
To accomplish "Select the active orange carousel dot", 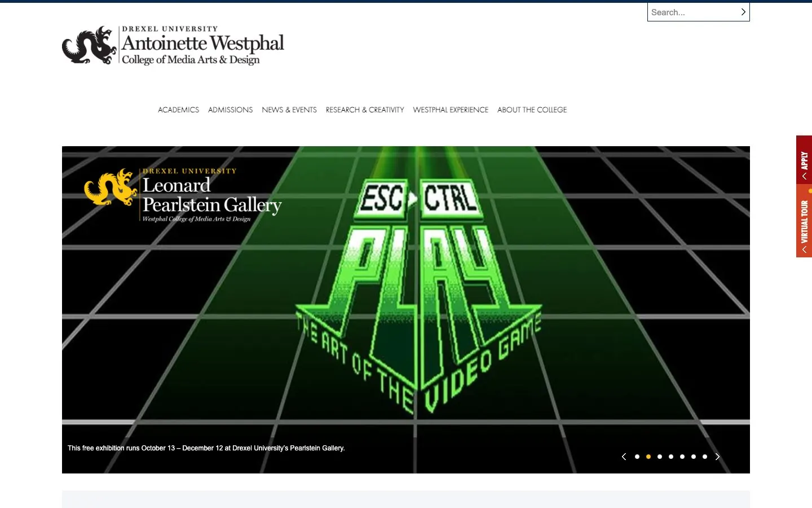I will [648, 457].
